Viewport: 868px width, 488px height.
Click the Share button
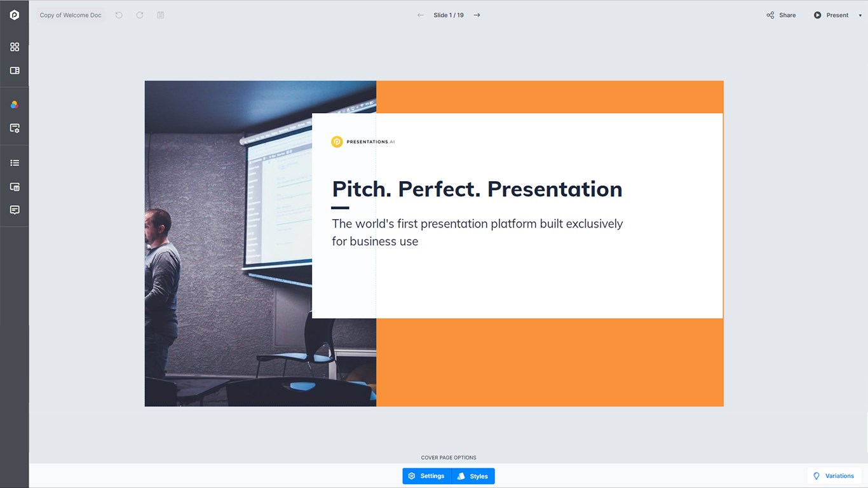point(781,15)
